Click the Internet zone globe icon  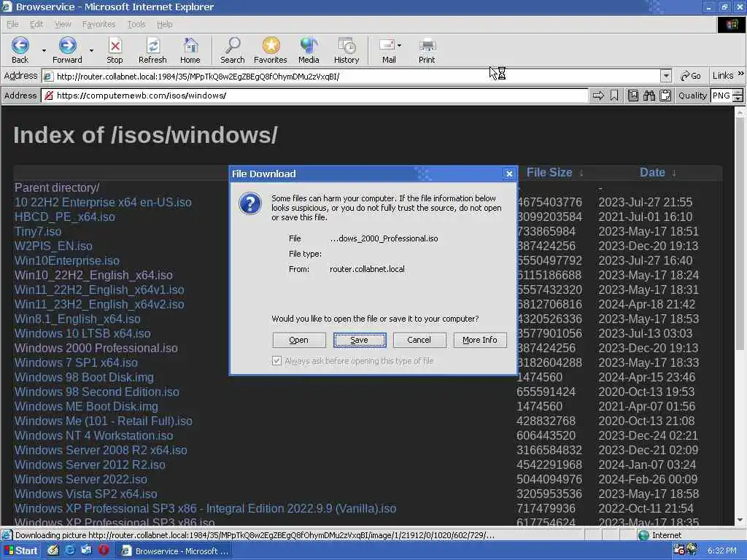(643, 535)
